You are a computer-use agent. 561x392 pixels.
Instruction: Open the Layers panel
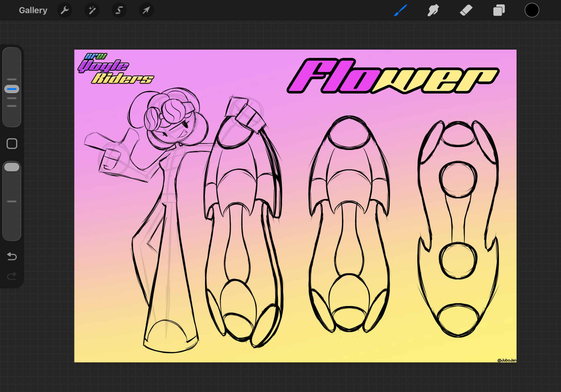click(x=499, y=10)
